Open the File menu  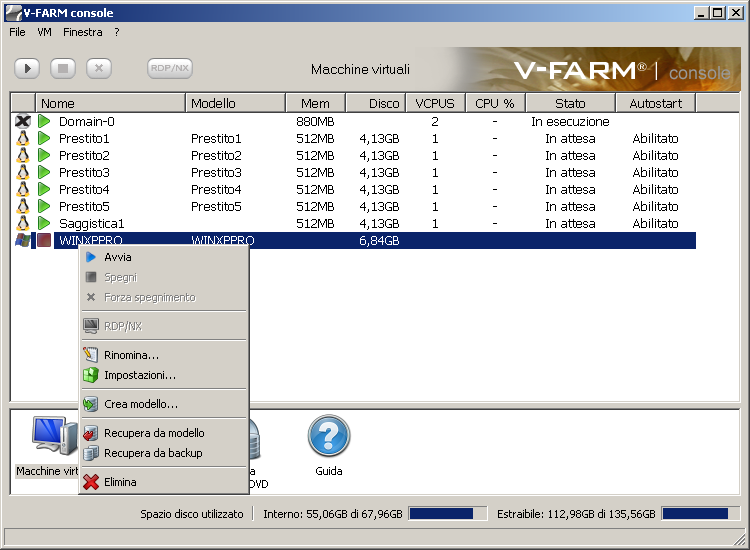point(17,33)
